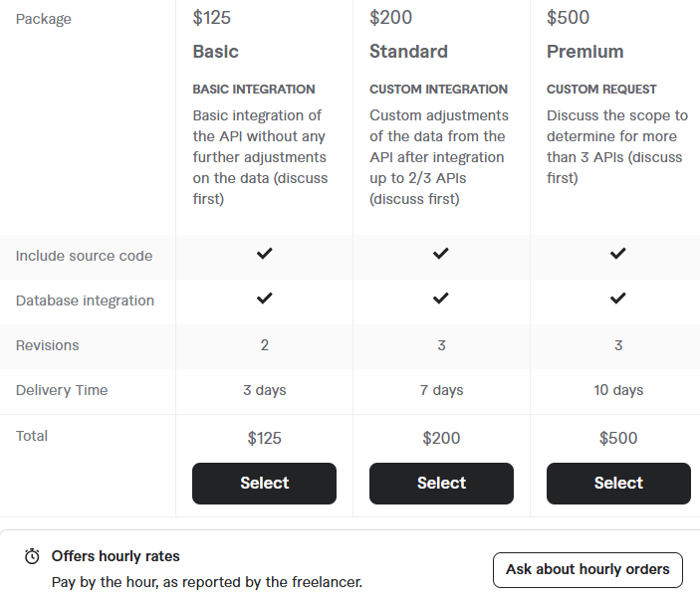Click the Premium package heading
The height and width of the screenshot is (604, 700).
(585, 52)
